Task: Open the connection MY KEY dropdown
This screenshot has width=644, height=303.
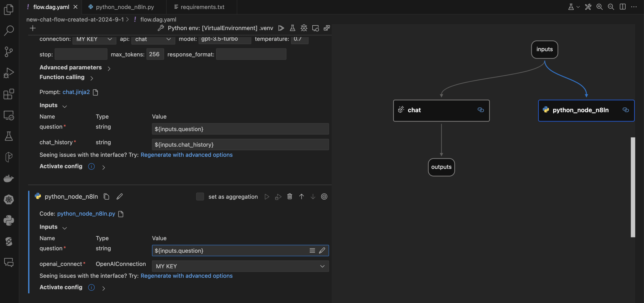Action: click(94, 39)
